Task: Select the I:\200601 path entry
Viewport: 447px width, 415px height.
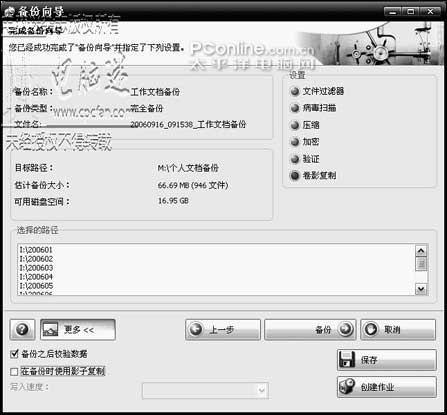Action: (x=36, y=250)
